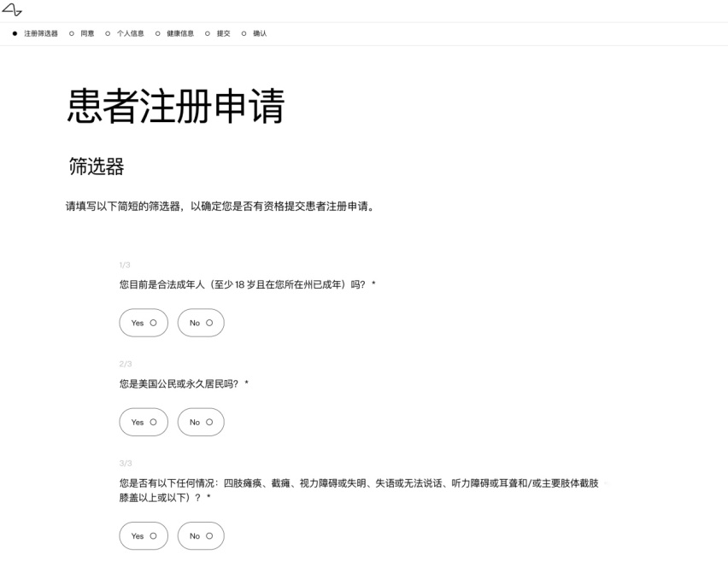Click the 3/3 question counter
This screenshot has height=561, width=728.
(126, 463)
